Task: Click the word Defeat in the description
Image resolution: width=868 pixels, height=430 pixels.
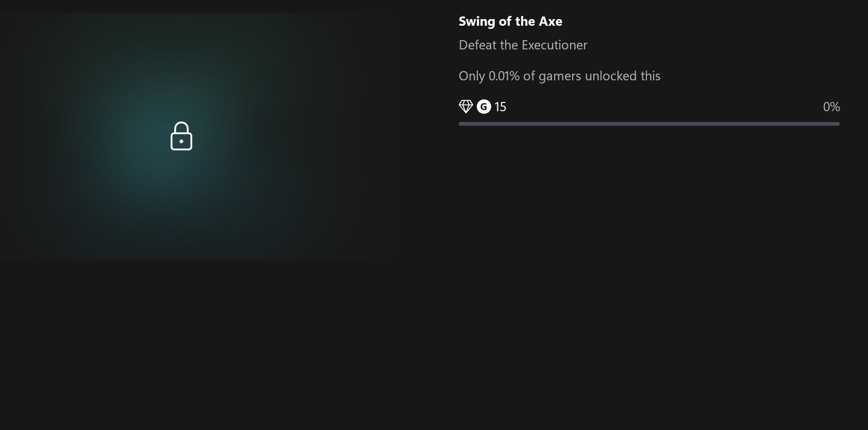Action: click(477, 45)
